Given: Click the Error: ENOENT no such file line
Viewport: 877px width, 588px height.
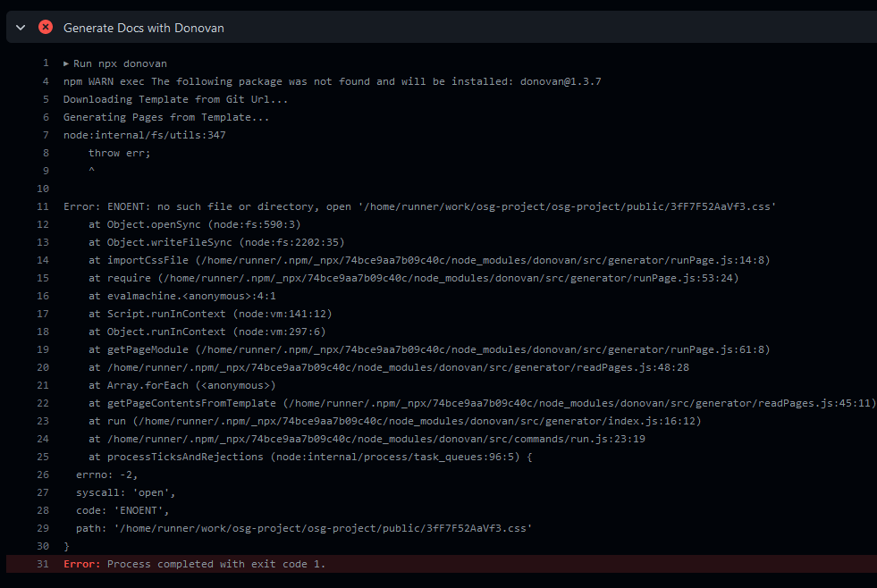Looking at the screenshot, I should tap(419, 206).
